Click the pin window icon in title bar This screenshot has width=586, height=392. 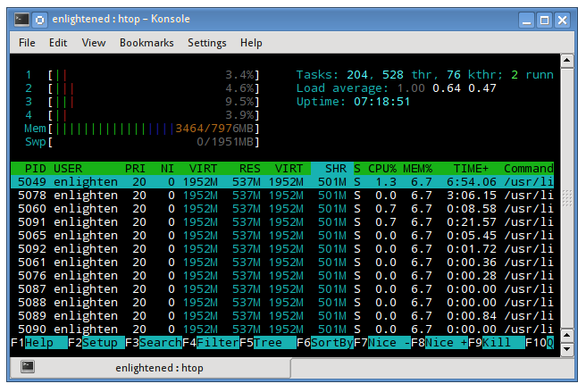click(x=39, y=19)
